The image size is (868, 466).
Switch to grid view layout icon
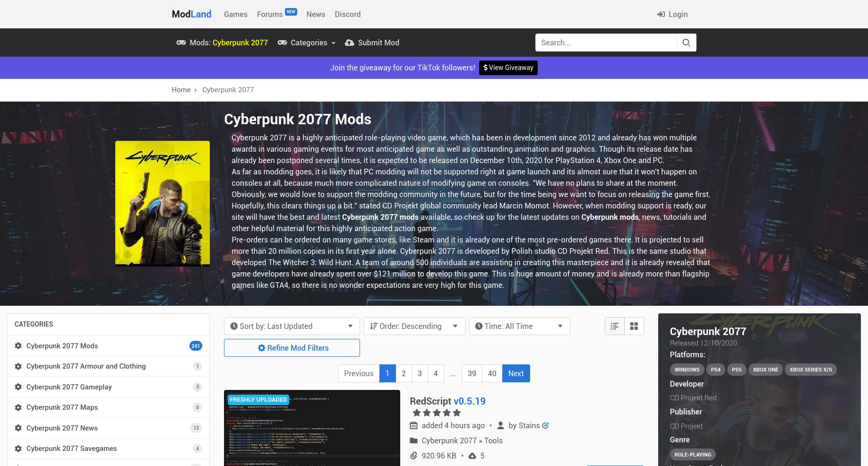click(634, 326)
